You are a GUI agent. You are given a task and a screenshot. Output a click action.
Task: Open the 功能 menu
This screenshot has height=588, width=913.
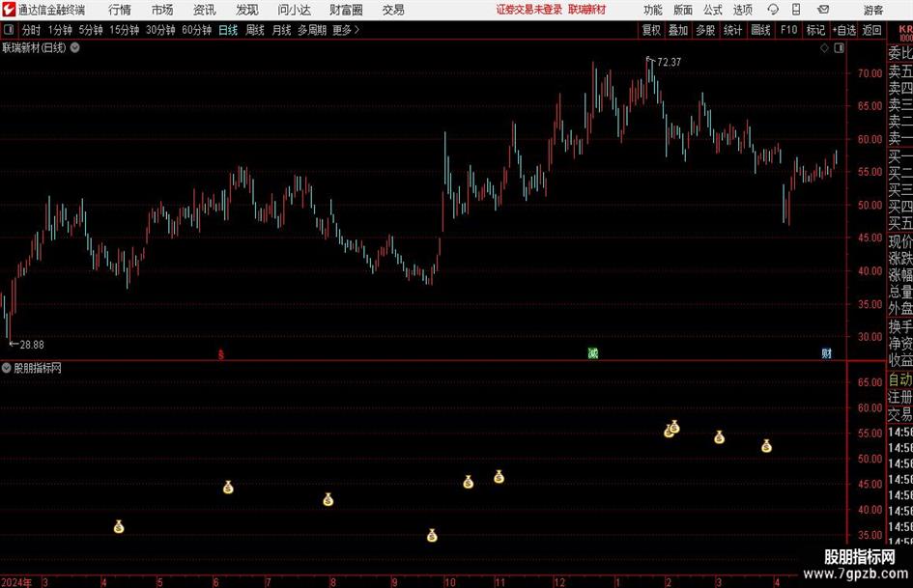[653, 10]
